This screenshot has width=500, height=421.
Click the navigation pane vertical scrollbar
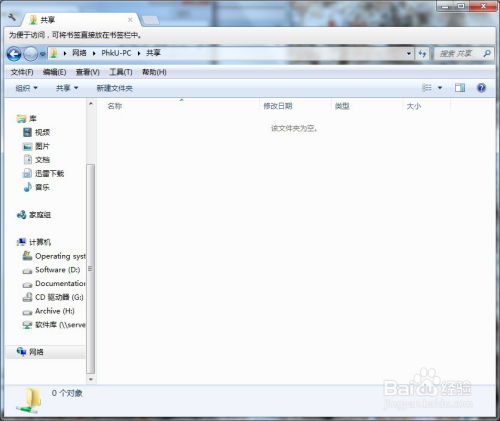[90, 269]
